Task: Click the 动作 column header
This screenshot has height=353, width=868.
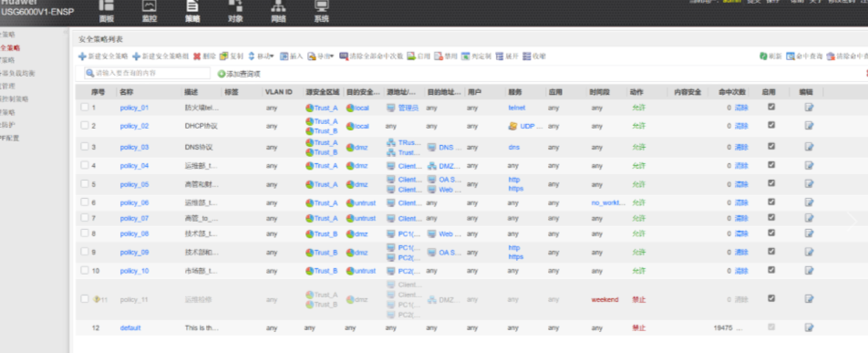Action: coord(636,92)
